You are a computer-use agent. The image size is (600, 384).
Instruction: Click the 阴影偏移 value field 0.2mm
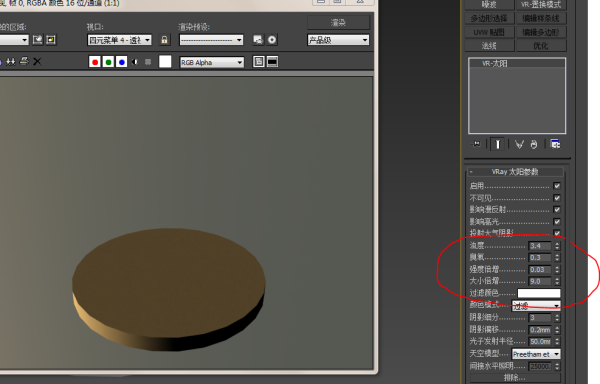click(540, 329)
